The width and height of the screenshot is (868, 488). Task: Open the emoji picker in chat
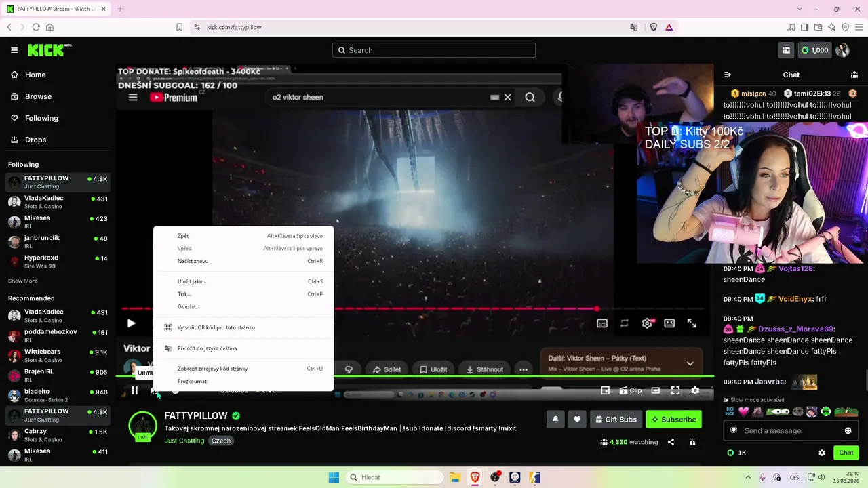(848, 430)
